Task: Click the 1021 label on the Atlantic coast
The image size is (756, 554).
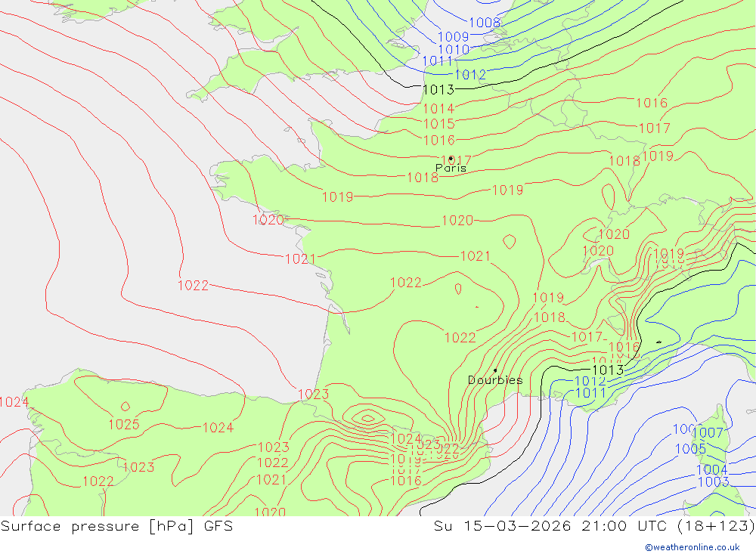Action: [300, 259]
